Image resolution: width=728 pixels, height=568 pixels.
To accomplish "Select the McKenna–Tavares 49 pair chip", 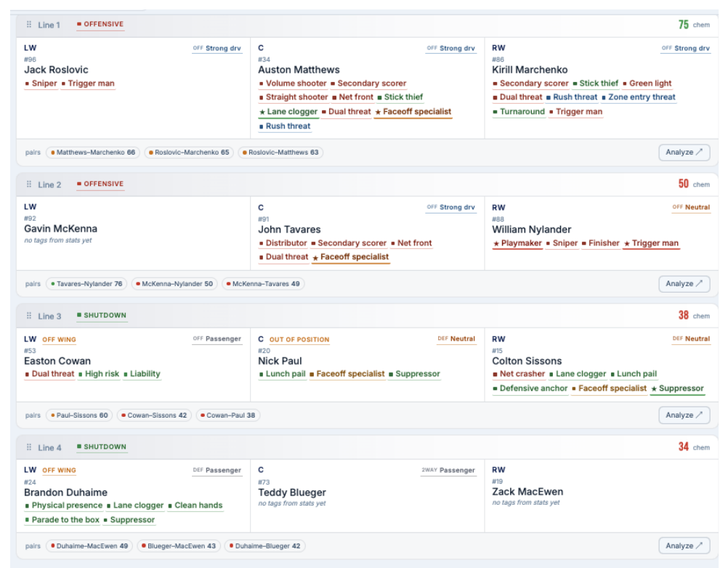I will pyautogui.click(x=263, y=283).
